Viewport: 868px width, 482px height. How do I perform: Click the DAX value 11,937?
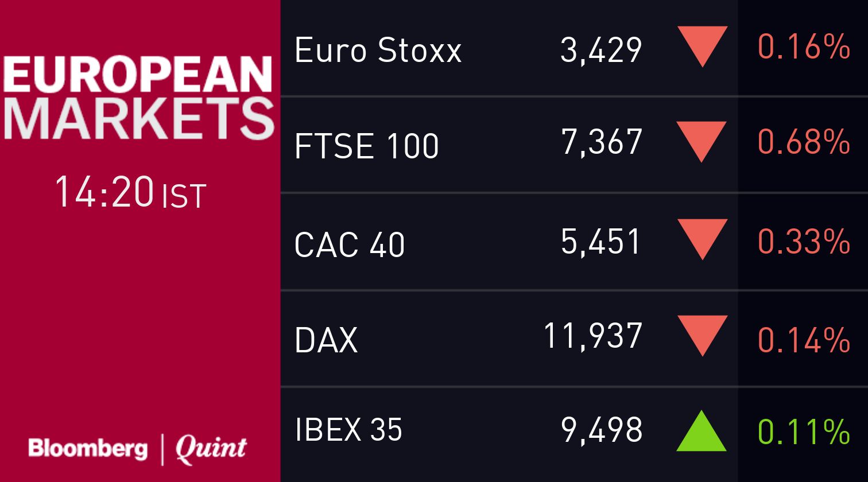(592, 336)
